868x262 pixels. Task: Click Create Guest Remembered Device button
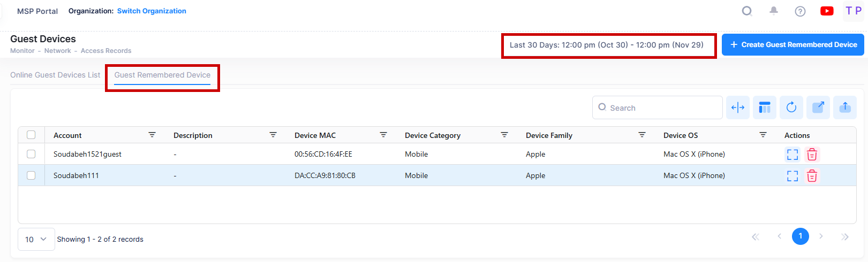[x=792, y=45]
